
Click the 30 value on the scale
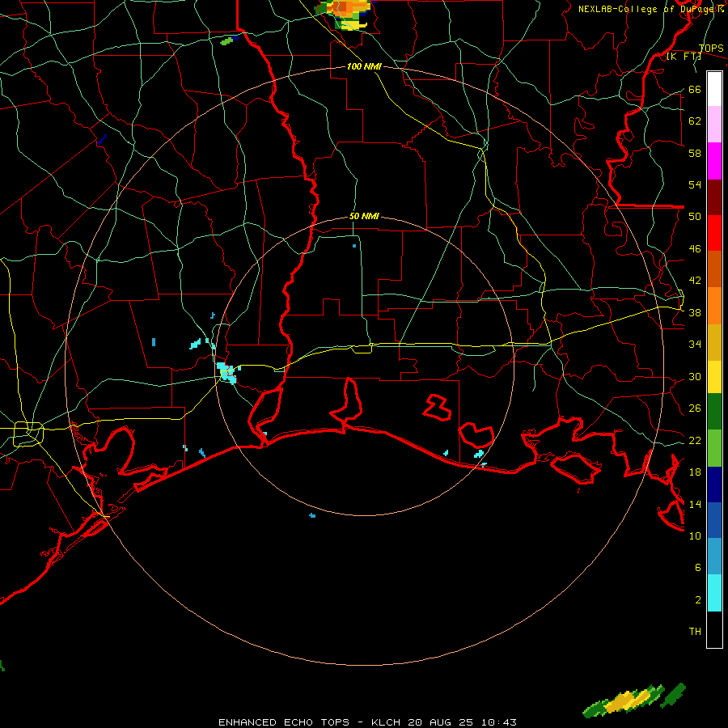[695, 376]
